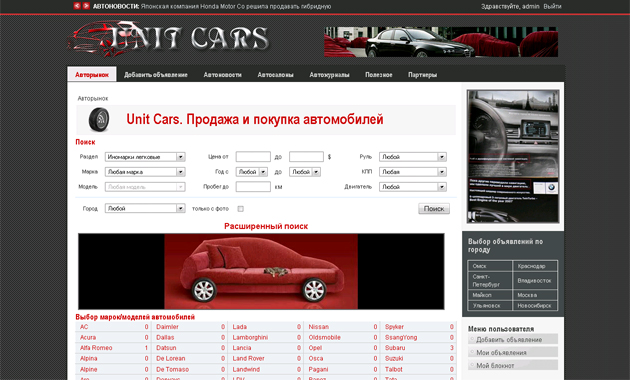Toggle the 'только с фото' checkbox
This screenshot has width=630, height=380.
[x=240, y=209]
